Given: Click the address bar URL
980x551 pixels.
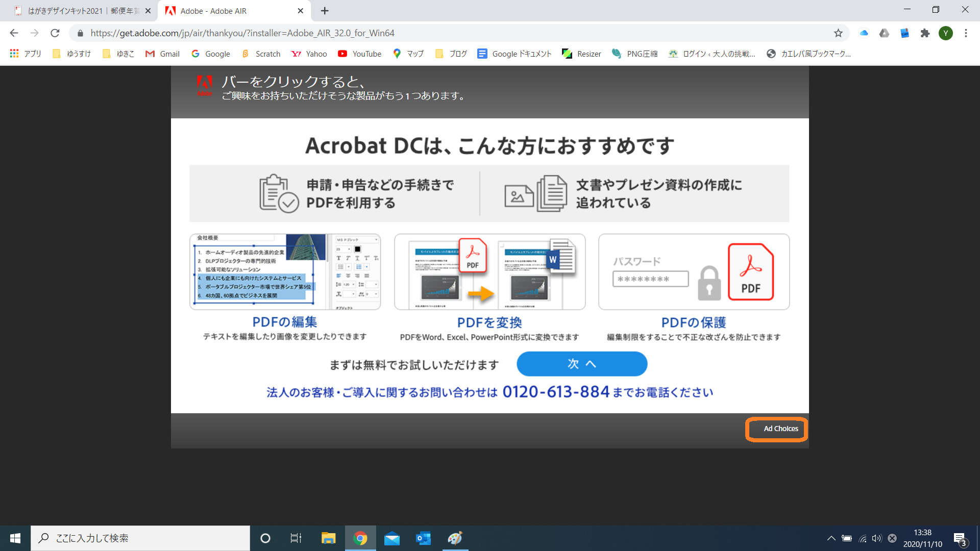Looking at the screenshot, I should click(x=242, y=33).
